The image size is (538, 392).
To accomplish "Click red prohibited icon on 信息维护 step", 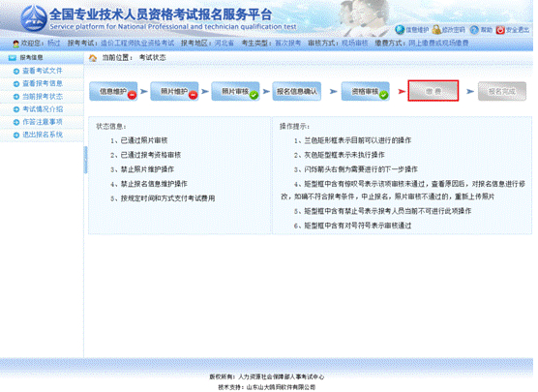I will (132, 95).
